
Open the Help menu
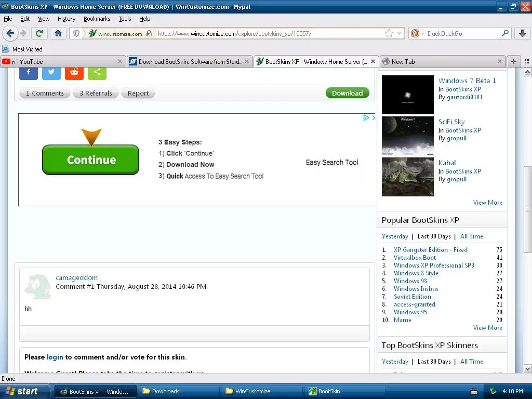[x=144, y=19]
